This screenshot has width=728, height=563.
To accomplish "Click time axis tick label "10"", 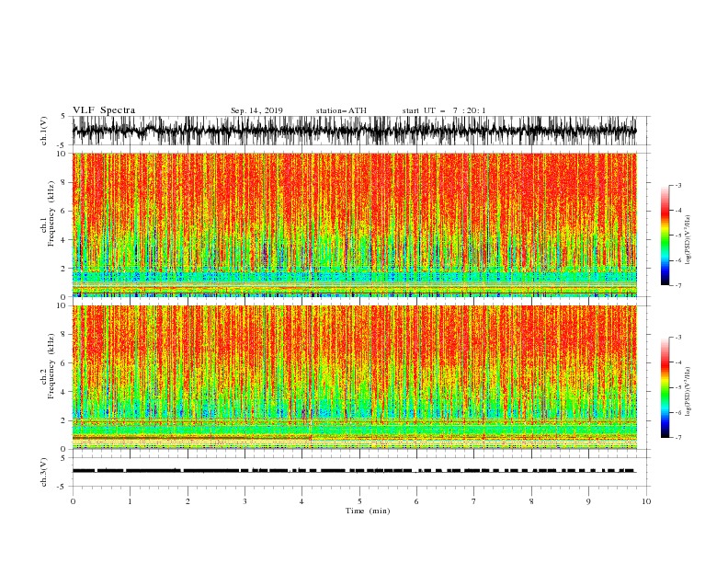I will (646, 501).
